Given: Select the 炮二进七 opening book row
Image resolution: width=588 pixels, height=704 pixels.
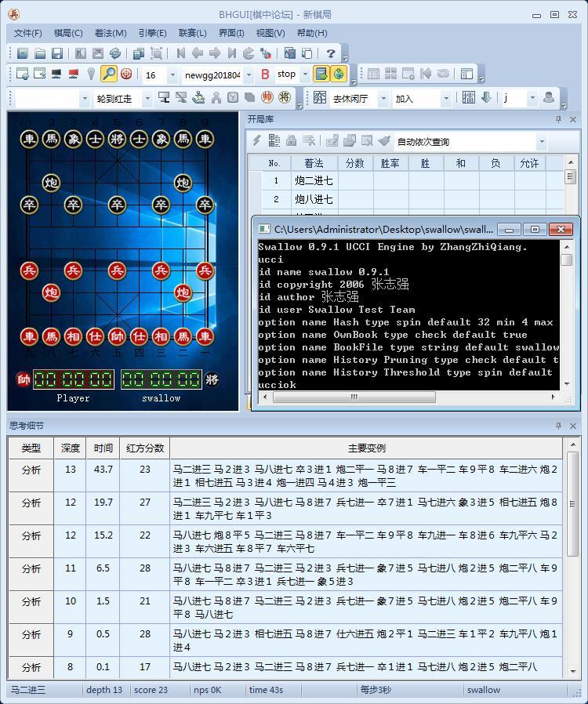Looking at the screenshot, I should pos(406,180).
